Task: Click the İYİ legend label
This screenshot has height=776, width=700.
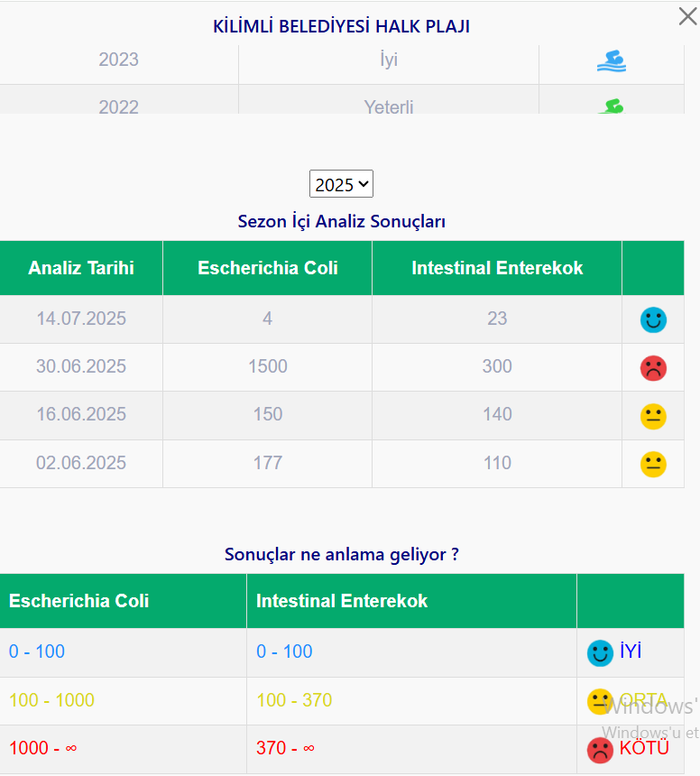Action: pyautogui.click(x=631, y=651)
